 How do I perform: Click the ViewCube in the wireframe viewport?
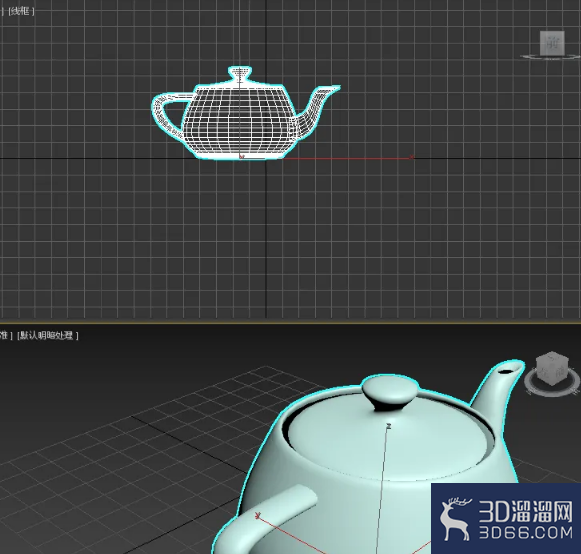pos(552,43)
